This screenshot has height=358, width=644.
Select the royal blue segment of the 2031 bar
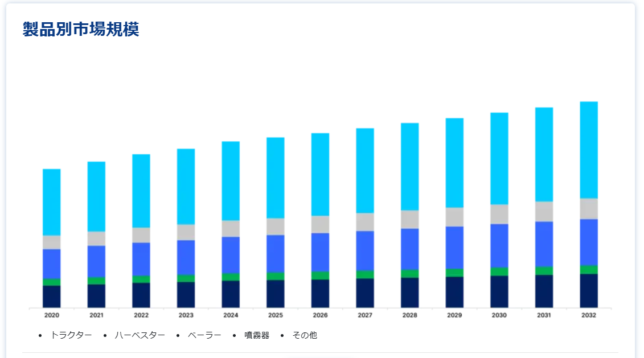point(544,244)
